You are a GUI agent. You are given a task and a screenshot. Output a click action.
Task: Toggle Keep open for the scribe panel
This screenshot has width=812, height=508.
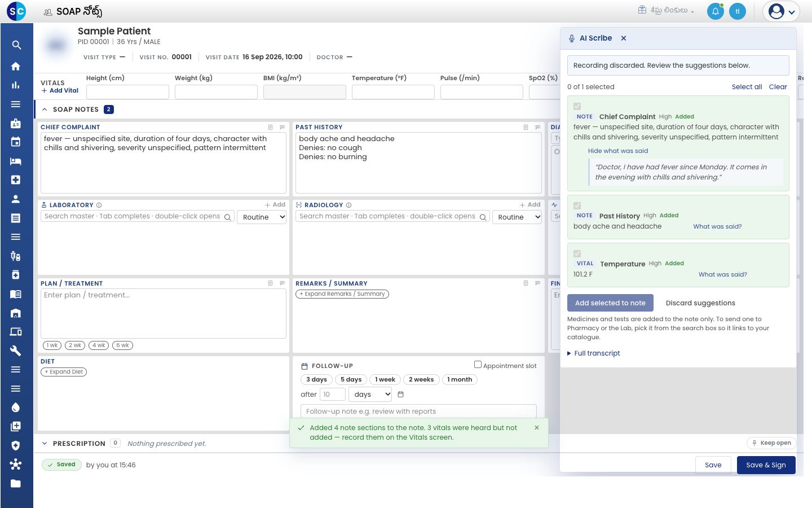point(771,443)
